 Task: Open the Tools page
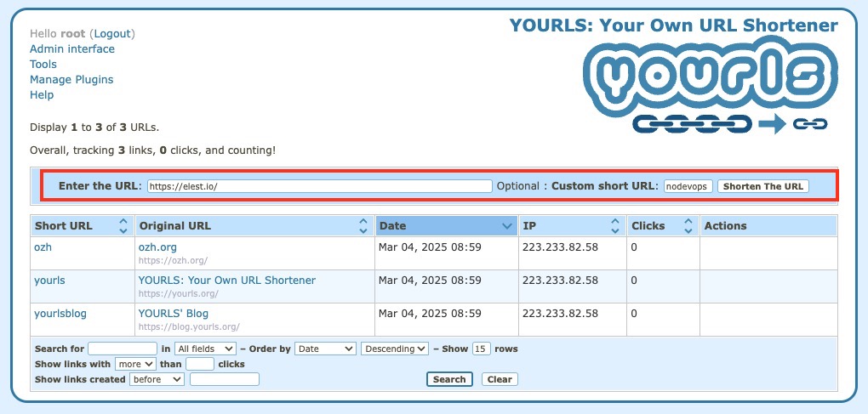point(43,64)
